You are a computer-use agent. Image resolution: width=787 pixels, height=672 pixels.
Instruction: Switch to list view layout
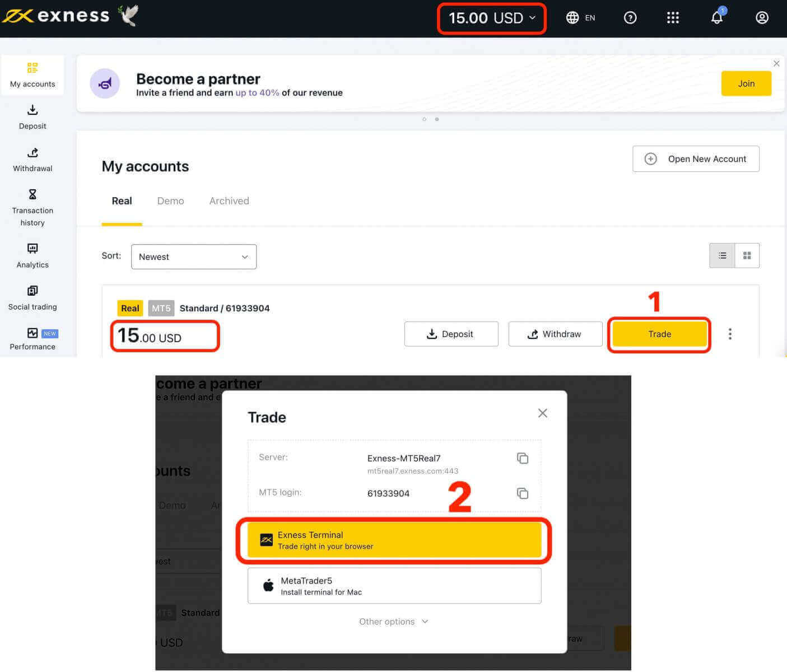point(722,256)
